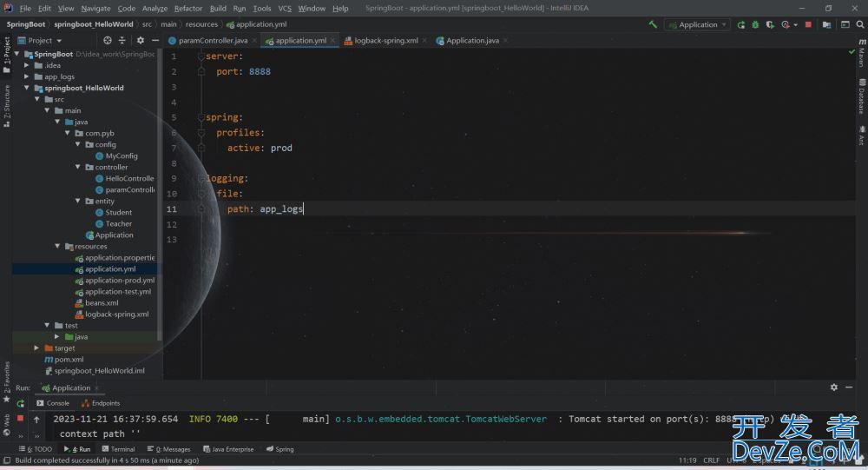Click the springboot_HelloWorld breadcrumb
The image size is (868, 470).
94,24
